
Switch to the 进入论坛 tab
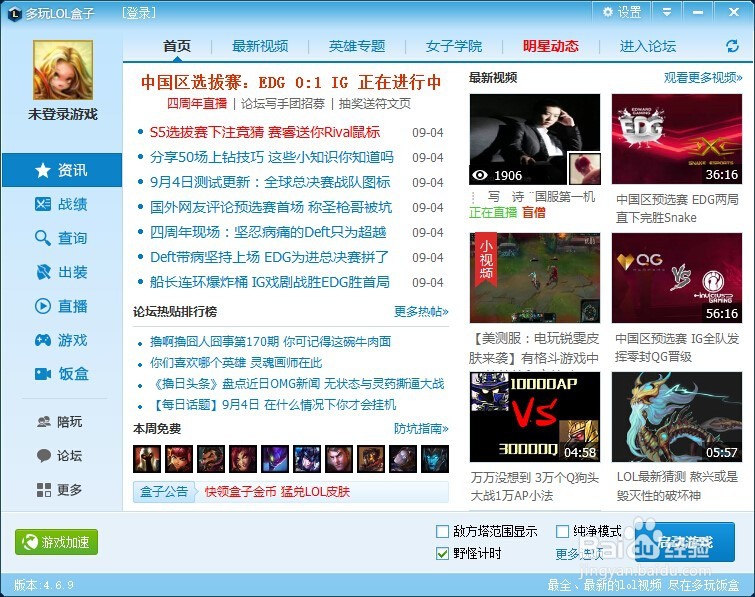coord(648,46)
